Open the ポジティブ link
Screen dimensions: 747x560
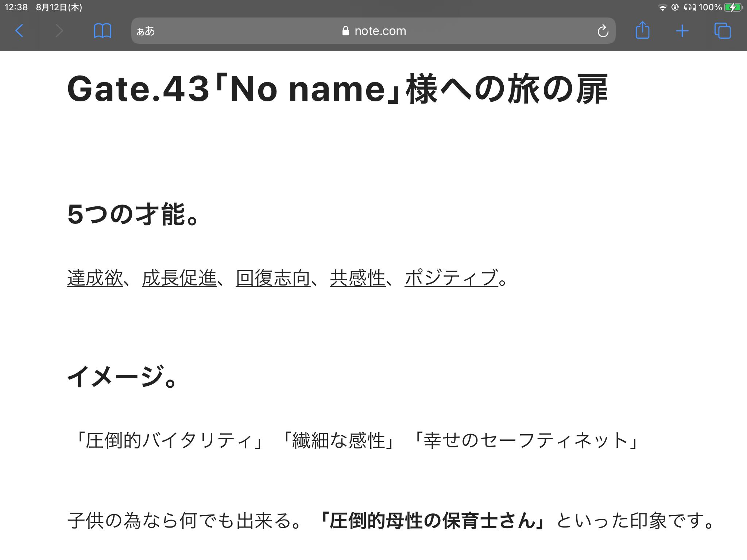click(451, 278)
